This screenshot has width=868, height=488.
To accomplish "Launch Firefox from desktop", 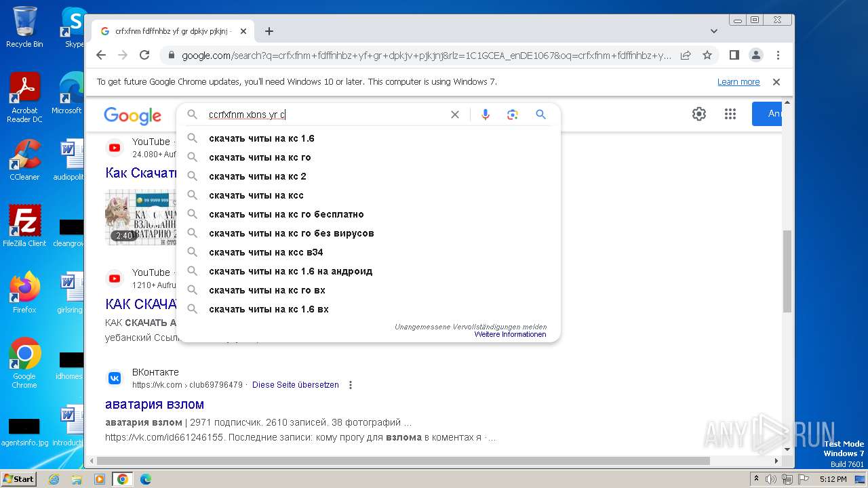I will [x=24, y=293].
